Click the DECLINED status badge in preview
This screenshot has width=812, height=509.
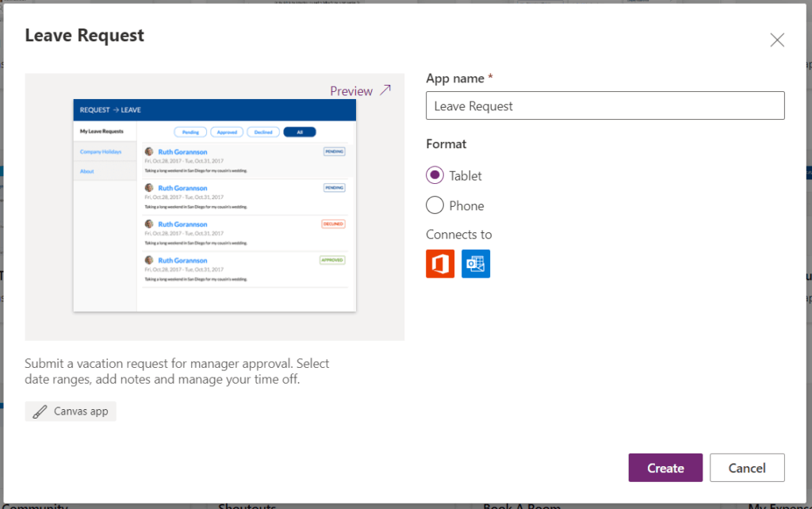[x=333, y=224]
